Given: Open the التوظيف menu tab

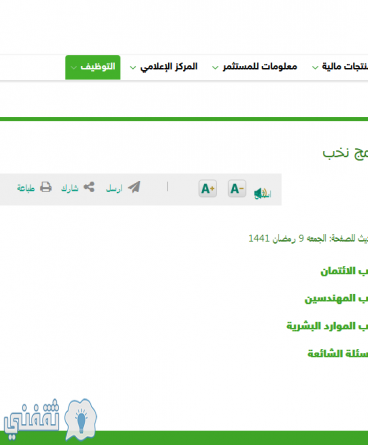Looking at the screenshot, I should [x=93, y=67].
